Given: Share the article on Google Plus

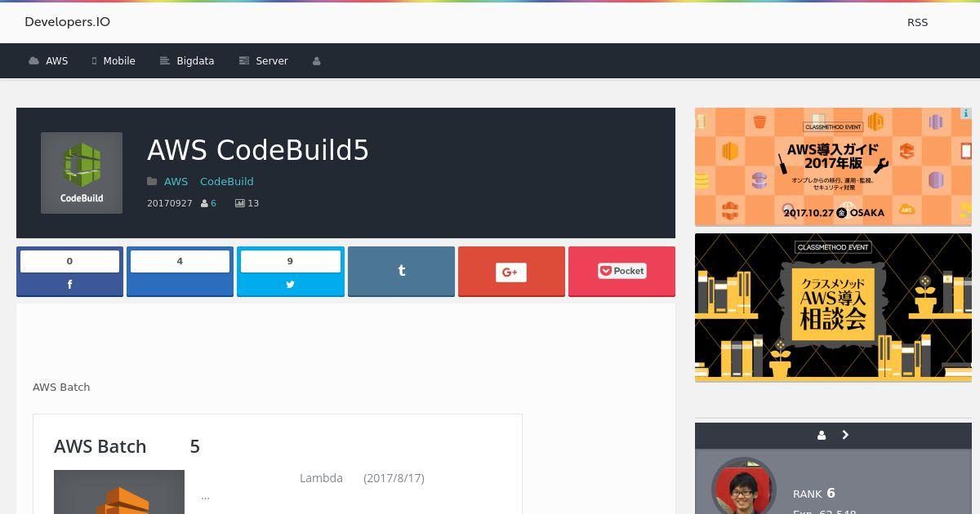Looking at the screenshot, I should coord(511,272).
